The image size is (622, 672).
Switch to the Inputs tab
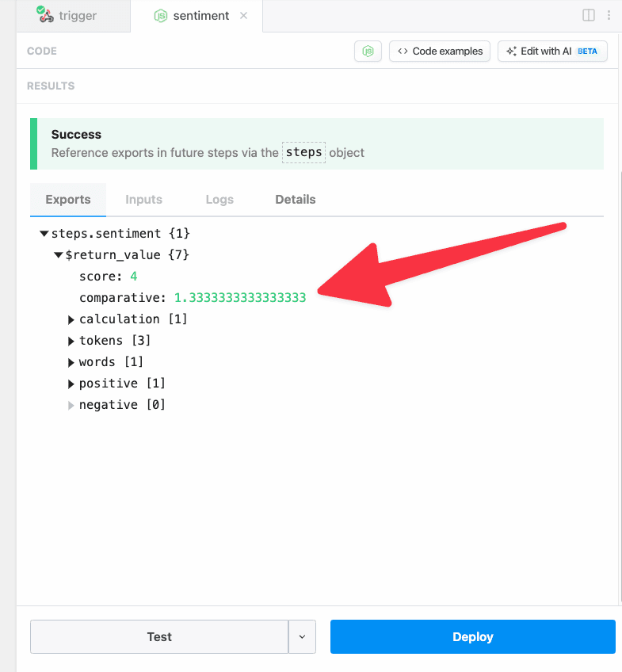point(143,200)
